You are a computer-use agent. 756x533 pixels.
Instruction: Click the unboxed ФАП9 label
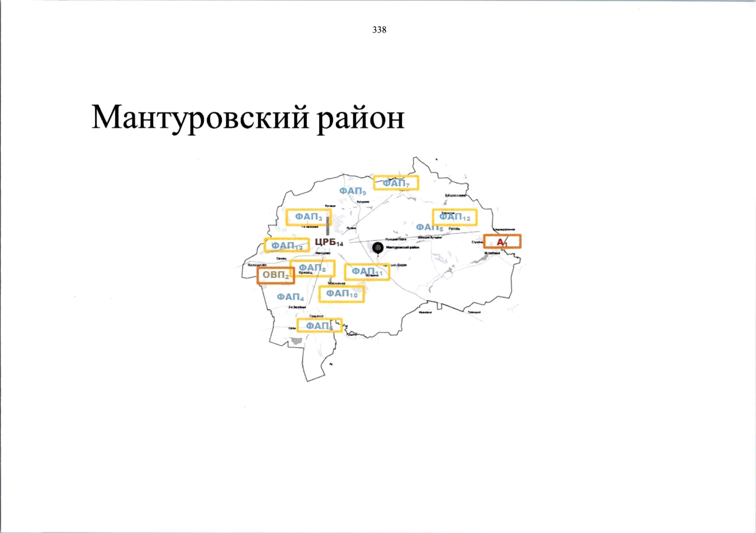(x=353, y=191)
